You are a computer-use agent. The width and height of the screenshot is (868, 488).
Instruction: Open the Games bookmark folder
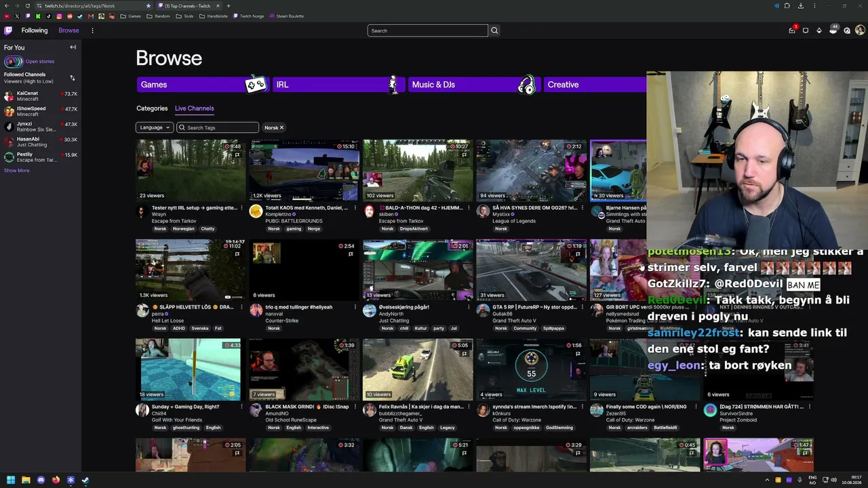[131, 16]
